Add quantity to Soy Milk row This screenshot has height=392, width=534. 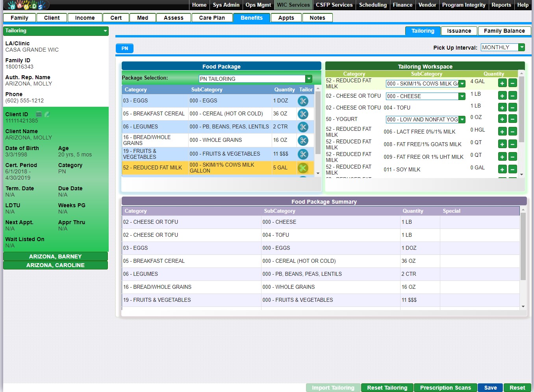pos(502,169)
